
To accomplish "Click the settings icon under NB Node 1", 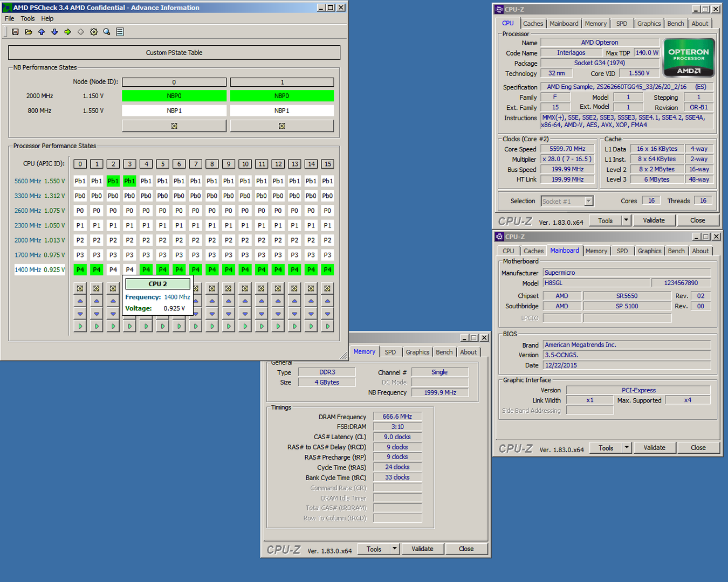I will point(282,126).
